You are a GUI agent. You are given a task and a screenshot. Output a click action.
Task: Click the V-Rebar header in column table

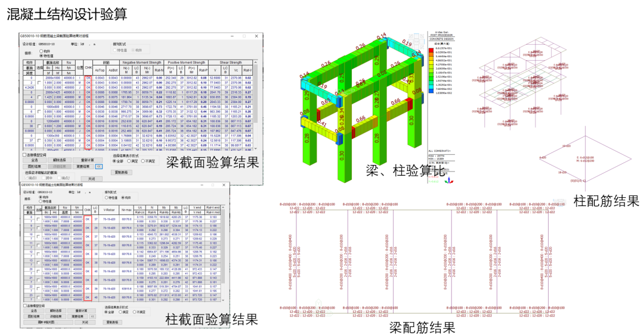109,210
